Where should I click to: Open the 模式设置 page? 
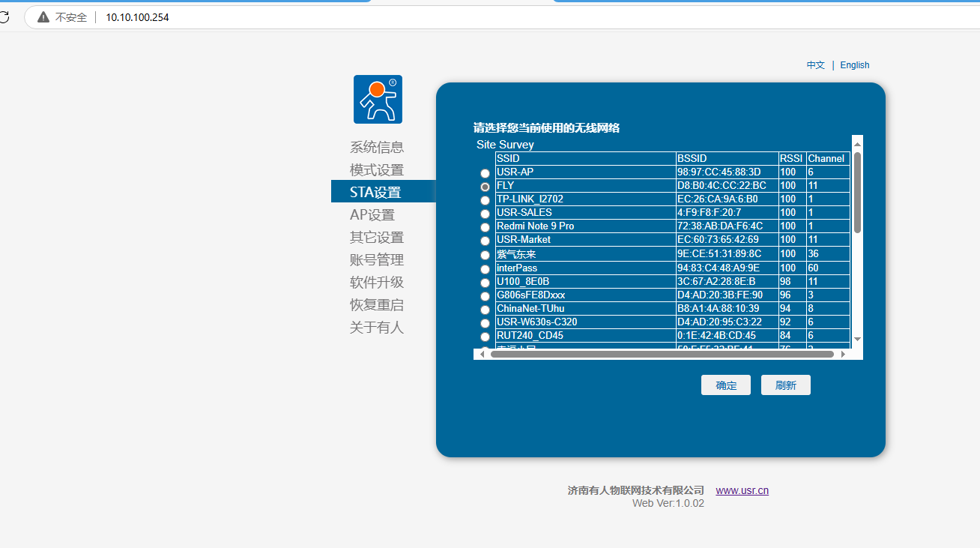click(376, 169)
